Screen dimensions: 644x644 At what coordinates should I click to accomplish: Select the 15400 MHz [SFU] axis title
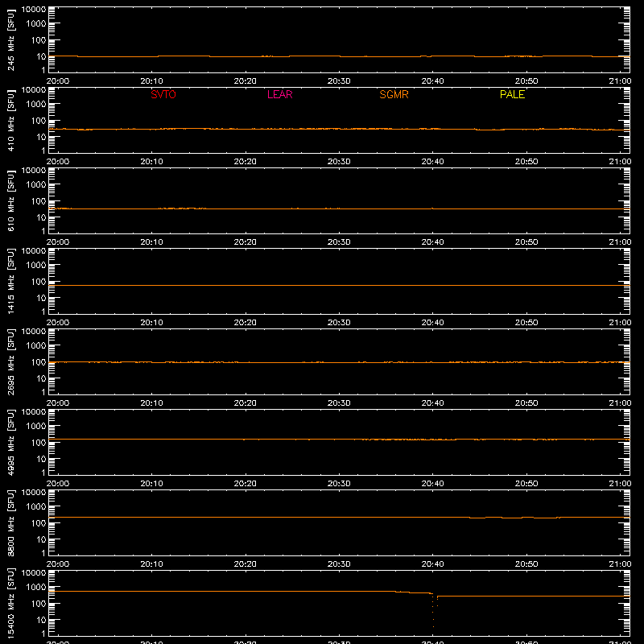click(x=11, y=603)
